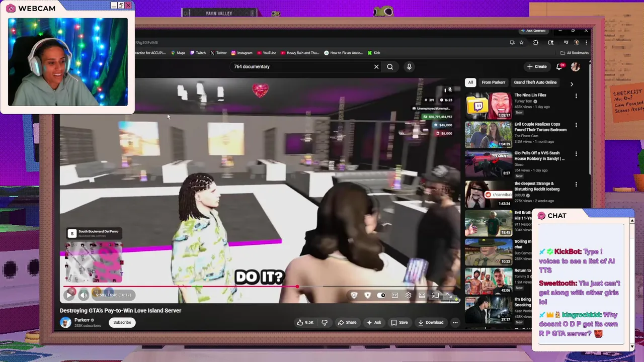Open options for Evil Couple video
Viewport: 644px width, 362px height.
pos(576,125)
